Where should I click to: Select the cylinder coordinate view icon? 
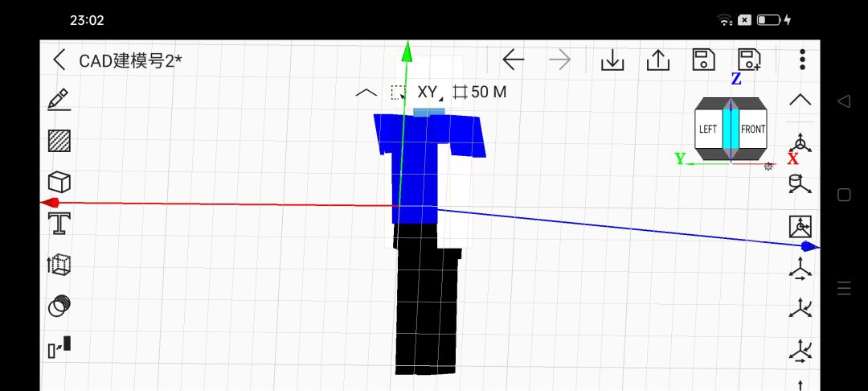800,184
